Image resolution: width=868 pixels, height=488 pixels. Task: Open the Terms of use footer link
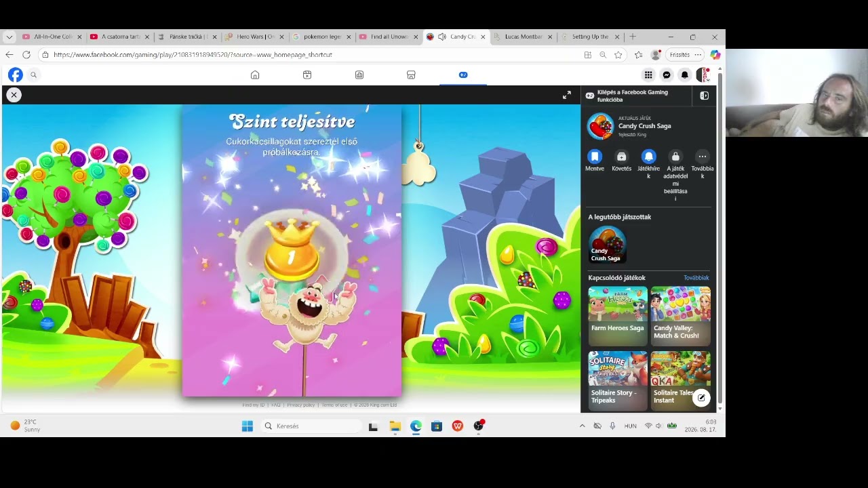[x=334, y=405]
